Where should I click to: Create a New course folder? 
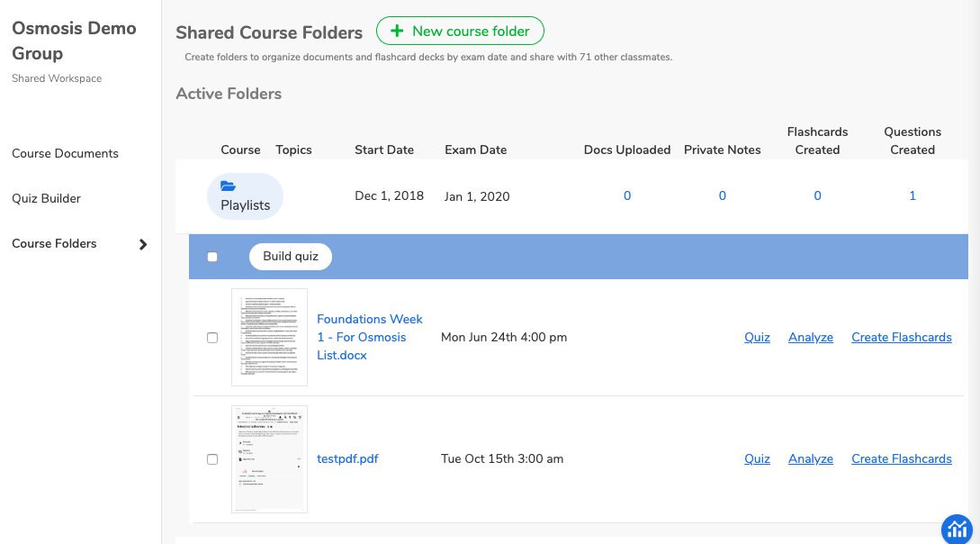coord(460,31)
